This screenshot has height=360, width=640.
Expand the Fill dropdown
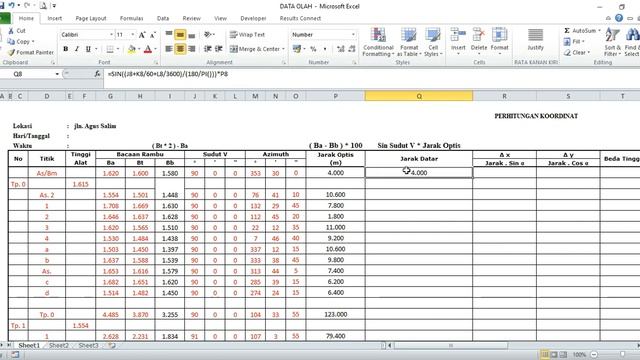(583, 42)
